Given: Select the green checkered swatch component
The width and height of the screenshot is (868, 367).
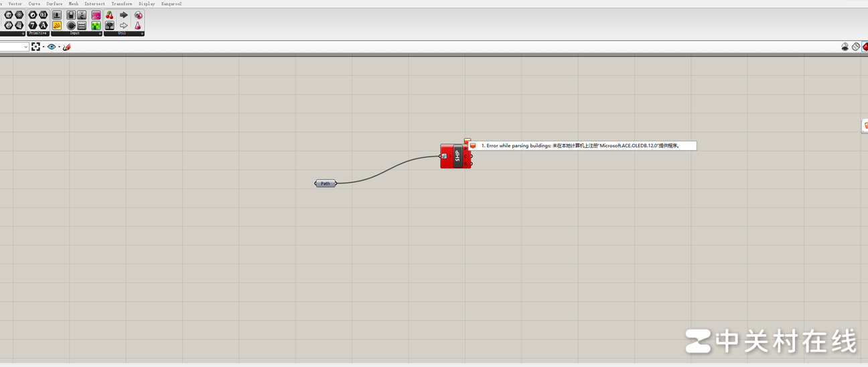Looking at the screenshot, I should click(96, 25).
